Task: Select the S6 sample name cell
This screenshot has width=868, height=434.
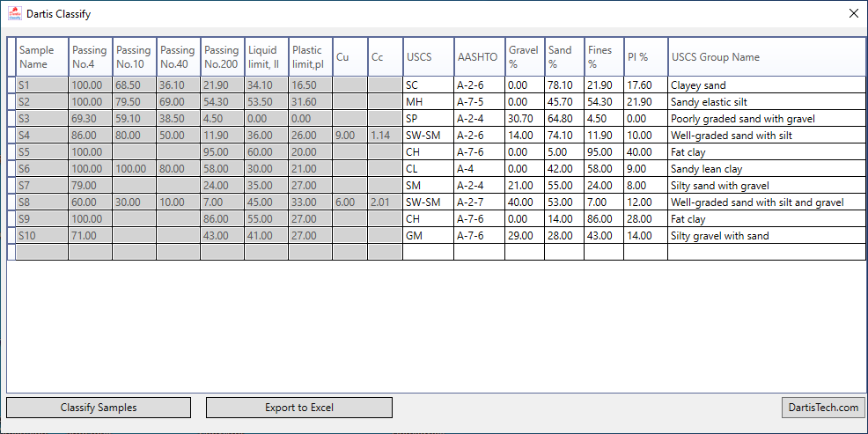Action: [x=42, y=169]
